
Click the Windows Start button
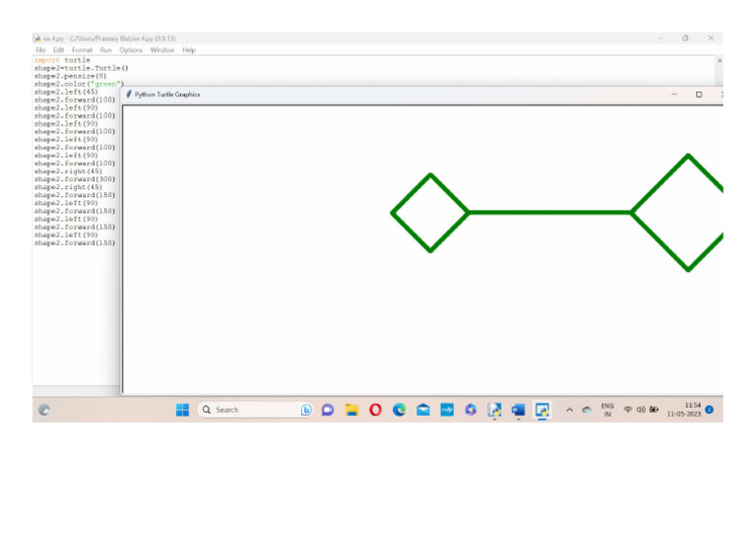coord(183,410)
